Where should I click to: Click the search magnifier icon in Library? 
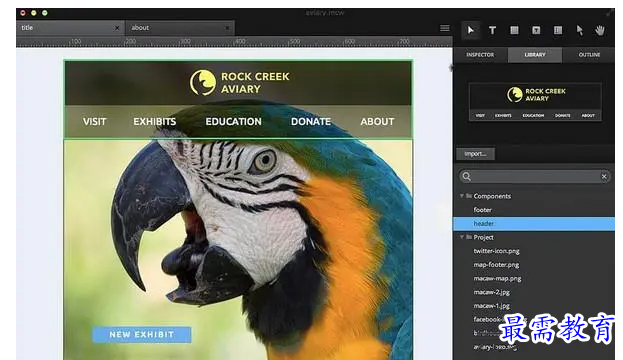[x=467, y=176]
